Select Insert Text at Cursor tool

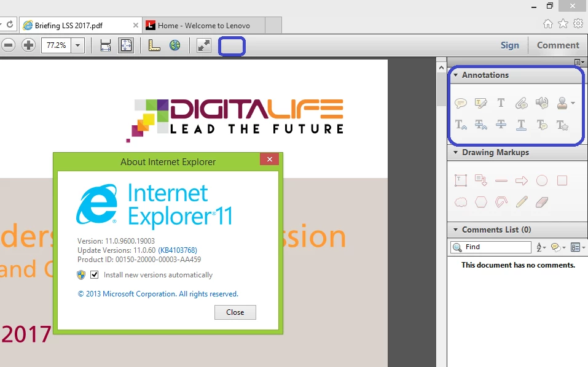(460, 125)
